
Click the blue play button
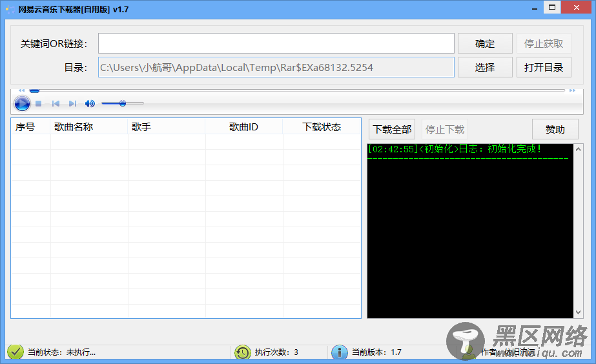(x=22, y=103)
